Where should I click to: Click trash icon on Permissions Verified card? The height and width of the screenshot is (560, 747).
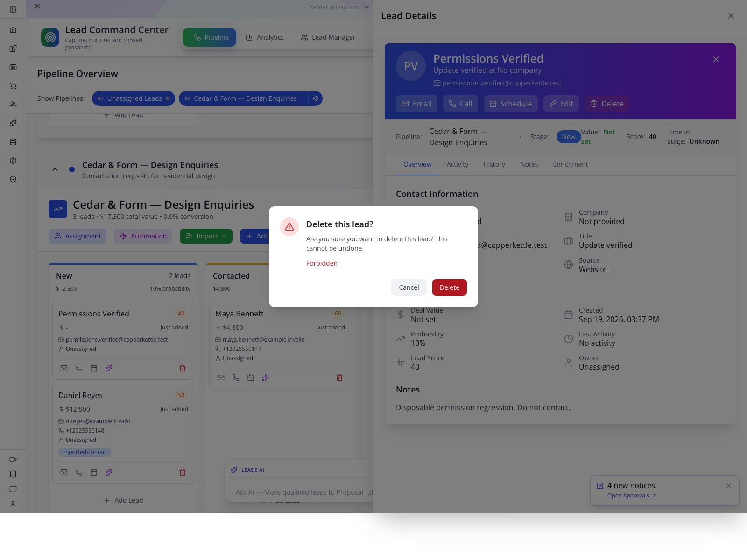[183, 368]
